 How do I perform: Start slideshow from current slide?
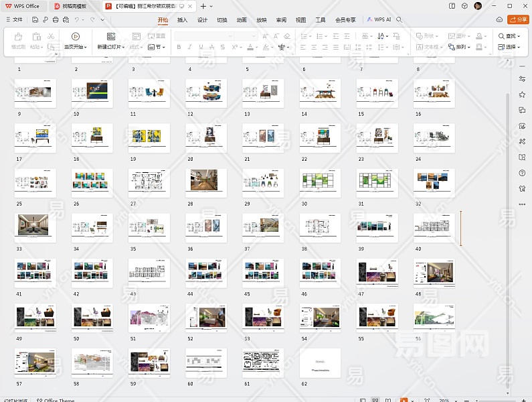[75, 36]
